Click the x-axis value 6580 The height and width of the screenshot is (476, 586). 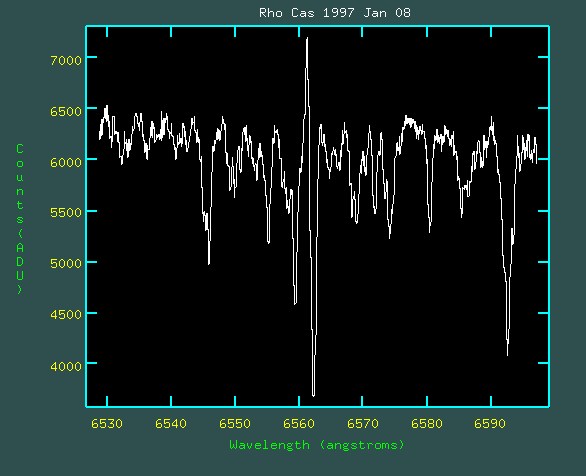point(426,423)
